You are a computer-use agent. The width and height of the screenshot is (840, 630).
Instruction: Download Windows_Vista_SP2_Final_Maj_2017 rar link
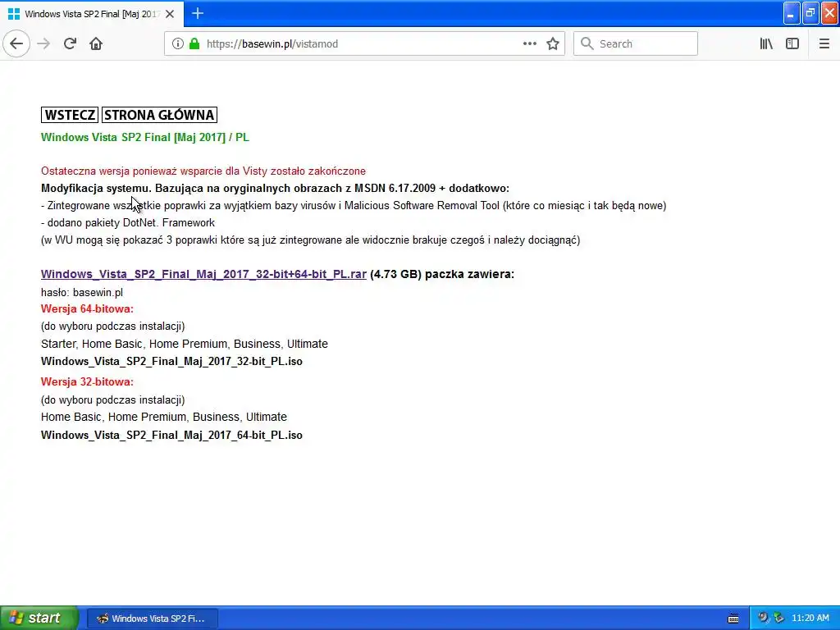[x=203, y=274]
